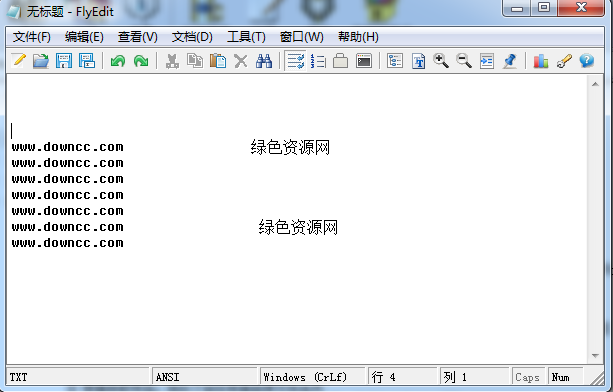Open the 文档(D) menu
This screenshot has width=613, height=392.
point(192,37)
